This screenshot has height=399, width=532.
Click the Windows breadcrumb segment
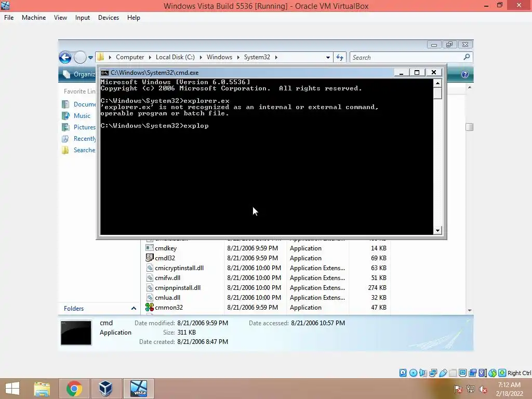click(220, 57)
